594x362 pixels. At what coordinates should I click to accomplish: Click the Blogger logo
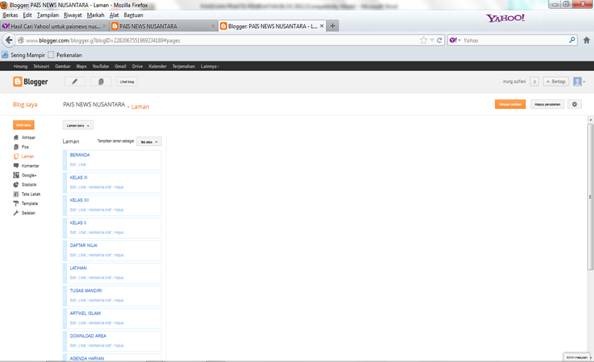tap(30, 81)
